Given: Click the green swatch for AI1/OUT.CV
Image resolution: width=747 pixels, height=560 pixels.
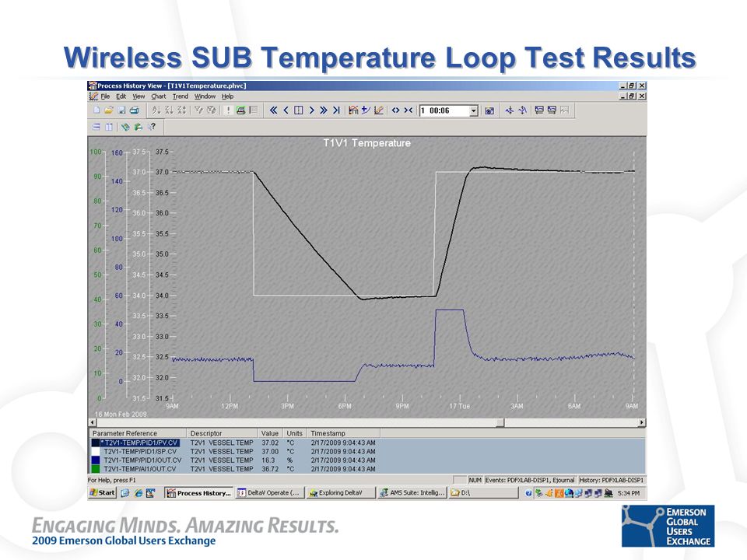Looking at the screenshot, I should [95, 469].
